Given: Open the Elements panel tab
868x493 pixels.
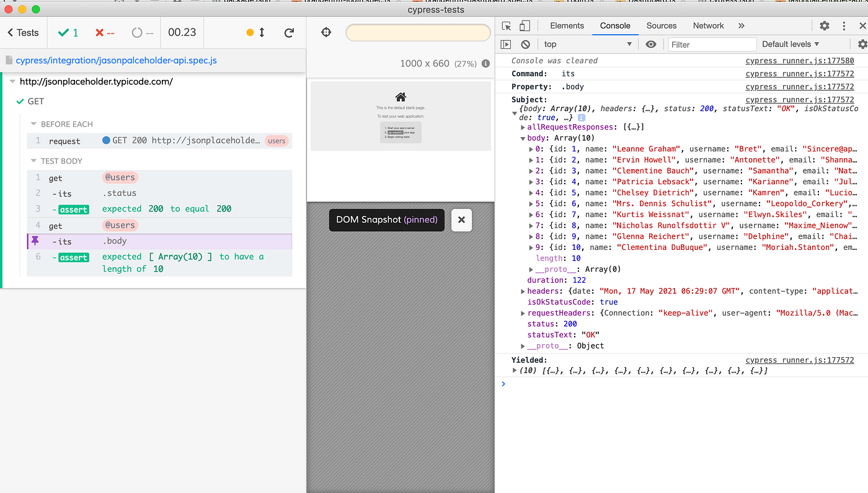Looking at the screenshot, I should (x=566, y=25).
